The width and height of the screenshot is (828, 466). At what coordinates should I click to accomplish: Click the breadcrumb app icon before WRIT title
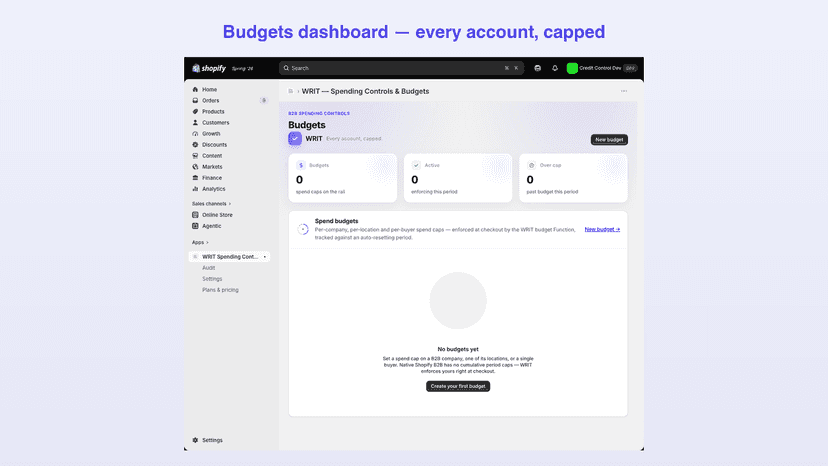pyautogui.click(x=290, y=91)
